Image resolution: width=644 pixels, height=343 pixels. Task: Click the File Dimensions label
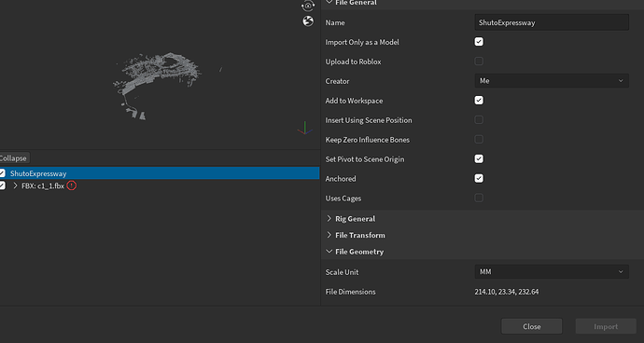[x=350, y=292]
